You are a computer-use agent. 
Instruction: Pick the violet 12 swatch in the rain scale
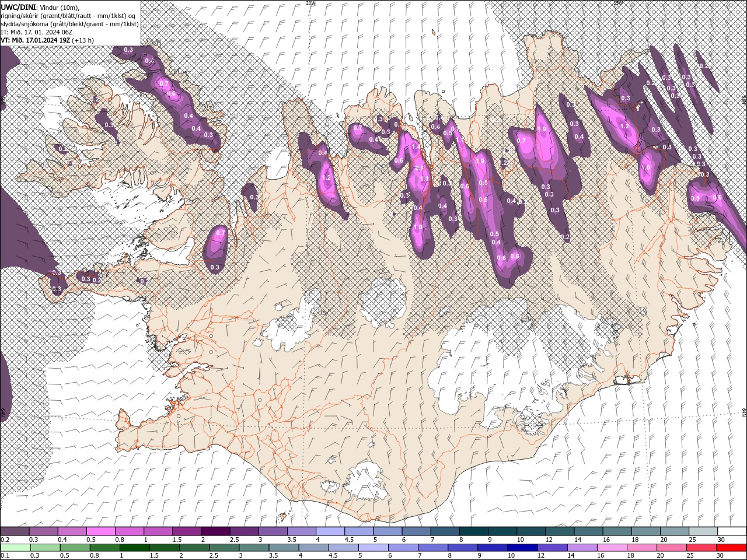pyautogui.click(x=552, y=547)
